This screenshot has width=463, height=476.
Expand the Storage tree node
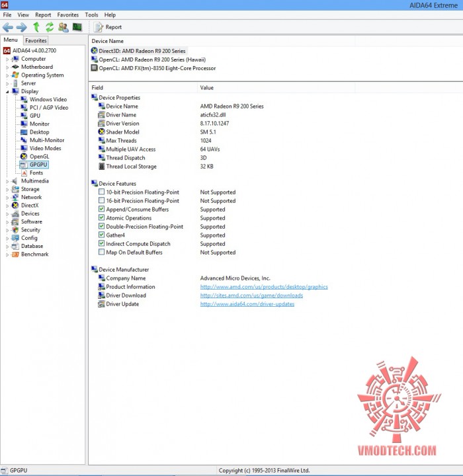click(x=7, y=190)
